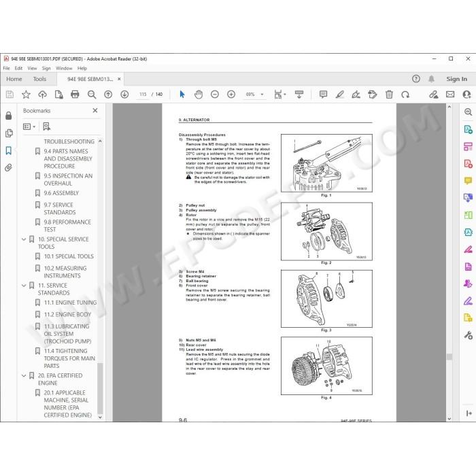The width and height of the screenshot is (476, 476).
Task: Select the Highlight text pen tool
Action: (340, 95)
